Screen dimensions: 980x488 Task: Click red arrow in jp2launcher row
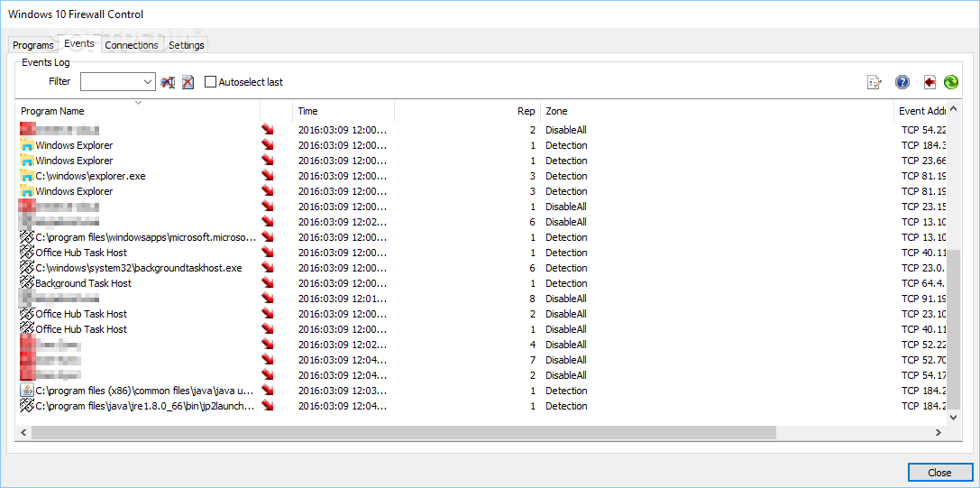pyautogui.click(x=268, y=406)
